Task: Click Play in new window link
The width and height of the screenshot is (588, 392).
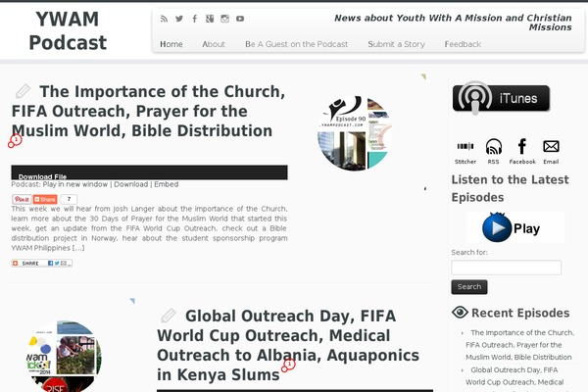Action: (75, 184)
